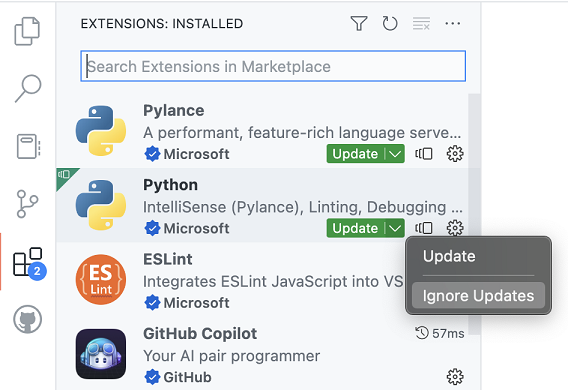Open the Python extension title

[x=170, y=185]
